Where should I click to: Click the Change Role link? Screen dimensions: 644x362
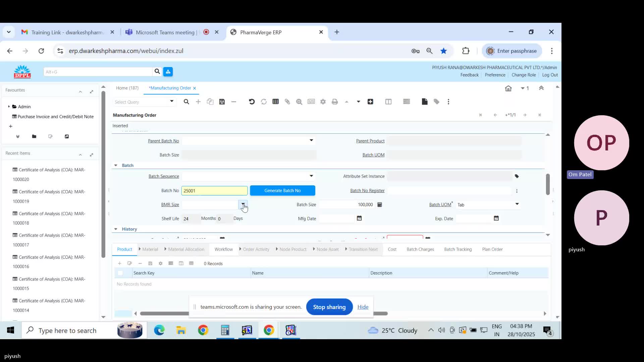point(524,75)
